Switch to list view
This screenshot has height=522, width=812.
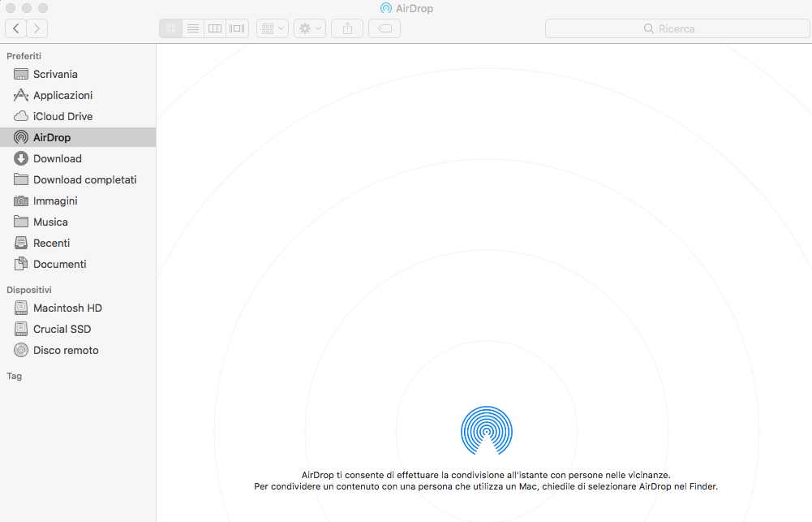(x=192, y=28)
